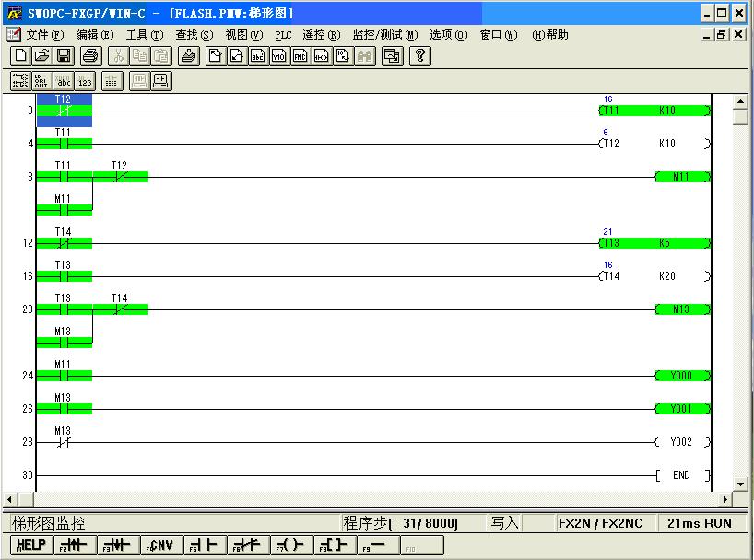Open a file with the folder icon
754x560 pixels.
[x=41, y=56]
